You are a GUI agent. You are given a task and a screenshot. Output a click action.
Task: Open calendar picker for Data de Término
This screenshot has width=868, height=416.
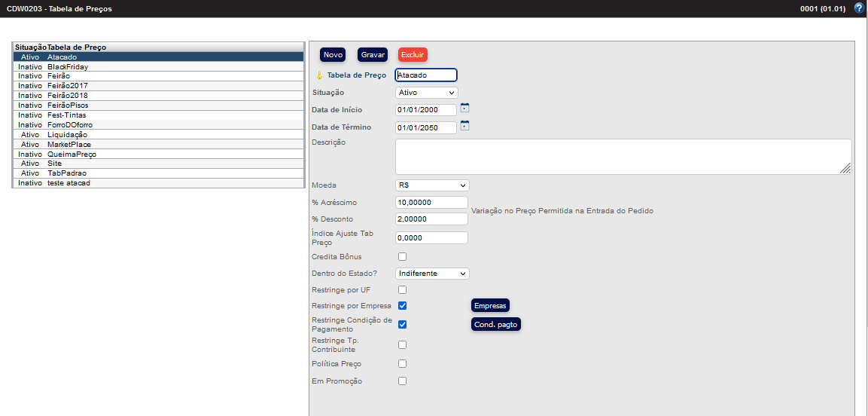pyautogui.click(x=465, y=126)
